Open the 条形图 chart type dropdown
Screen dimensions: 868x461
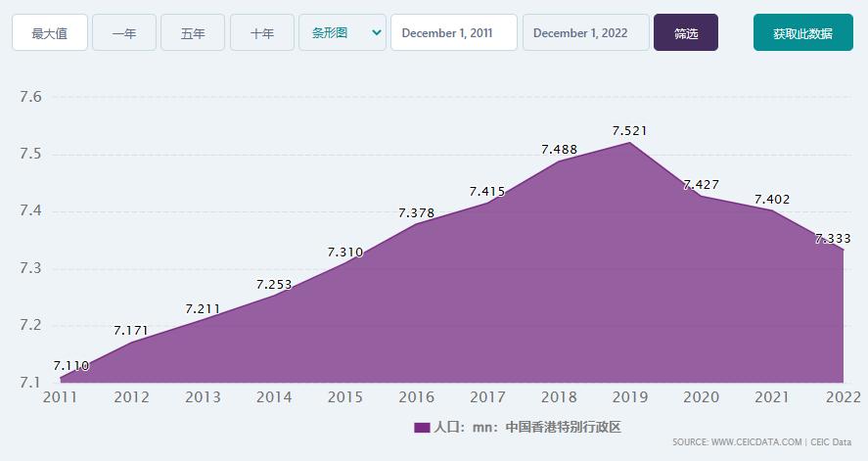343,32
